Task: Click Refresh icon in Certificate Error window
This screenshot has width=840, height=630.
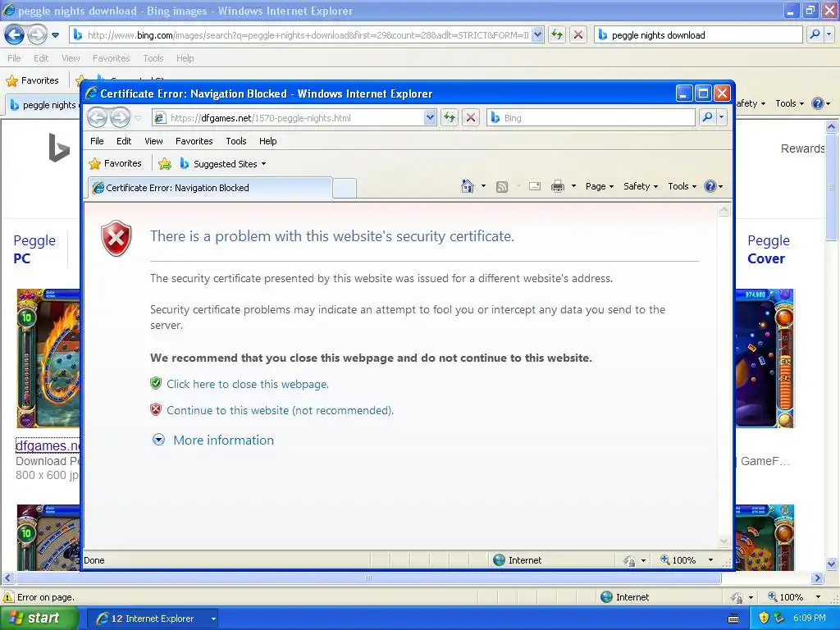Action: 450,117
